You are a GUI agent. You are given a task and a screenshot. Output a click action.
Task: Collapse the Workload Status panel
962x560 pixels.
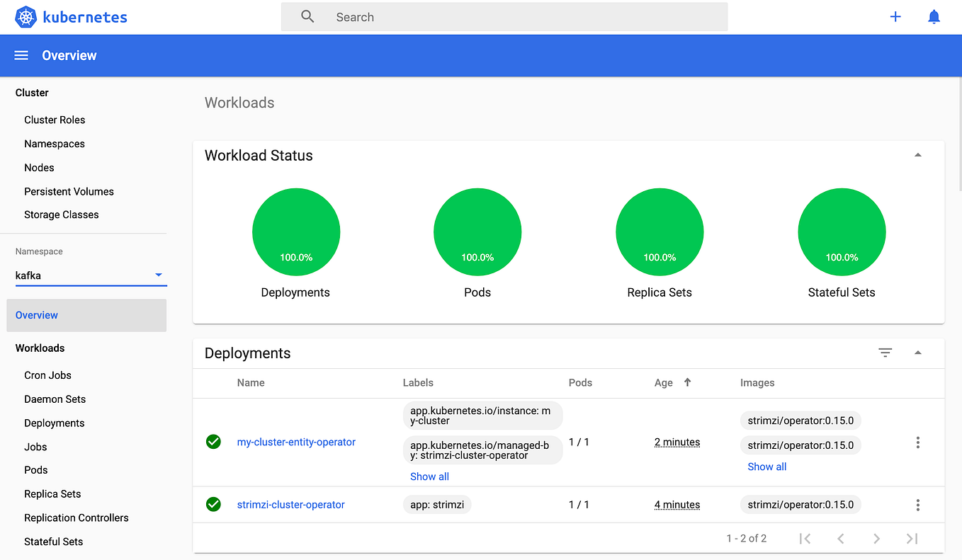tap(917, 154)
